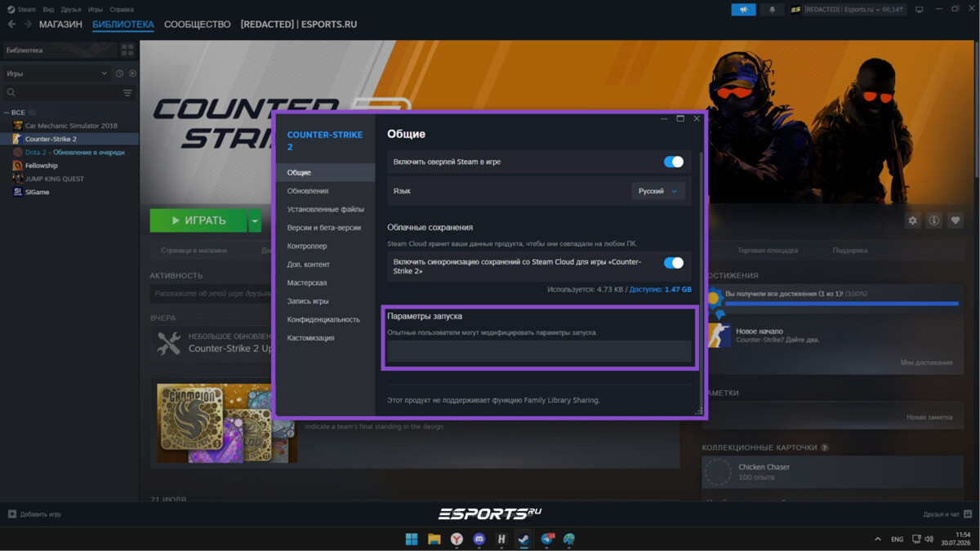Show CS2 game info icon
The width and height of the screenshot is (980, 551).
pos(933,220)
